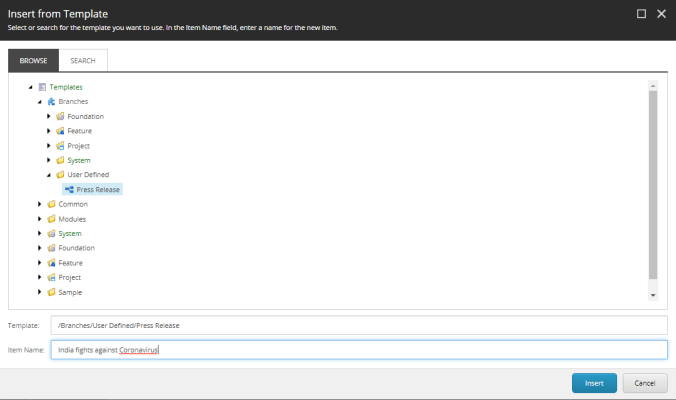Collapse the Branches tree node
676x400 pixels.
tap(40, 102)
